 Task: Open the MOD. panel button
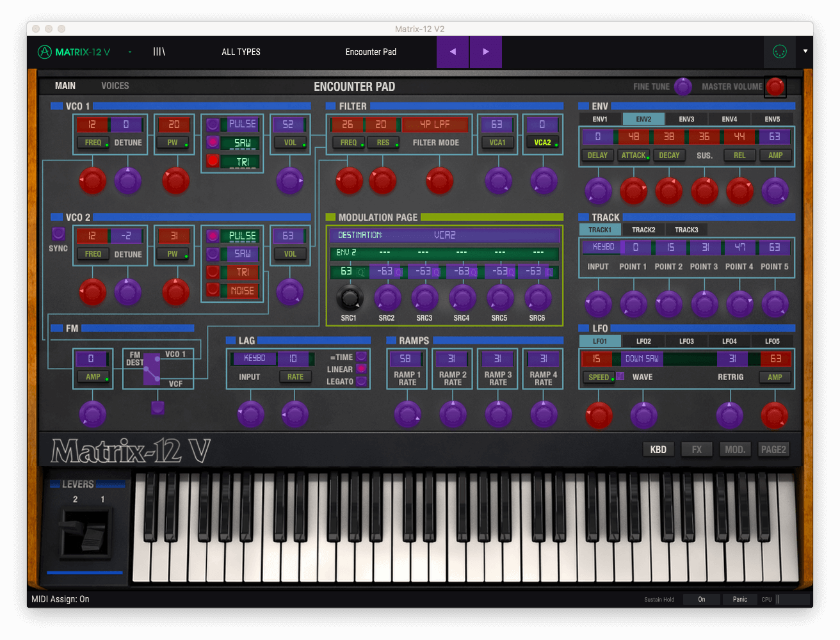pyautogui.click(x=735, y=450)
